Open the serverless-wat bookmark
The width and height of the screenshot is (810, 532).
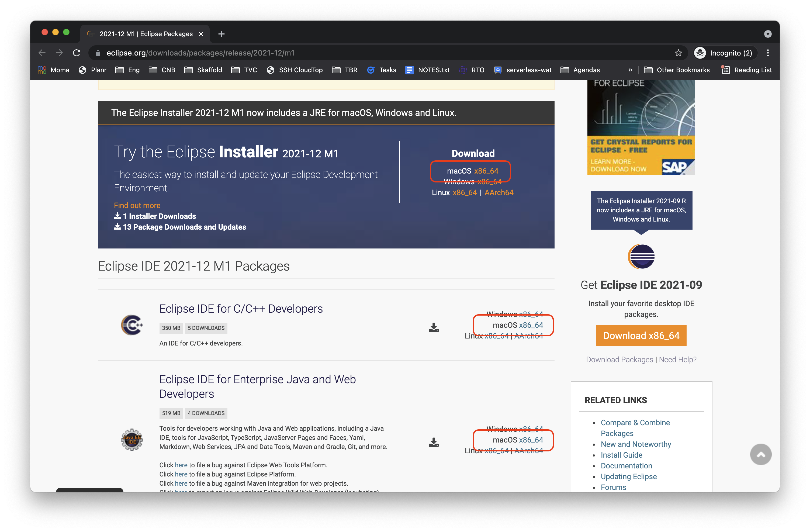point(523,70)
